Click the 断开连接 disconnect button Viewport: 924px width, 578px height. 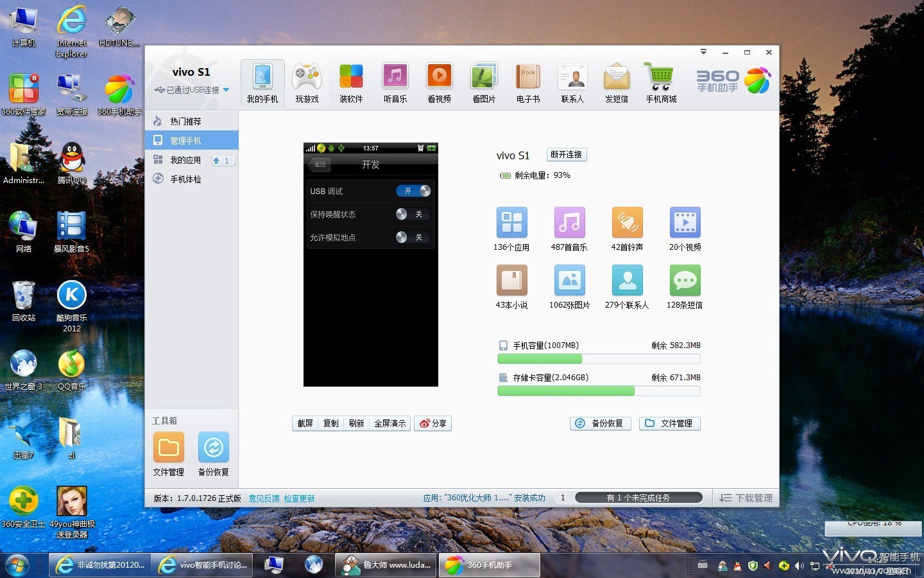[567, 155]
